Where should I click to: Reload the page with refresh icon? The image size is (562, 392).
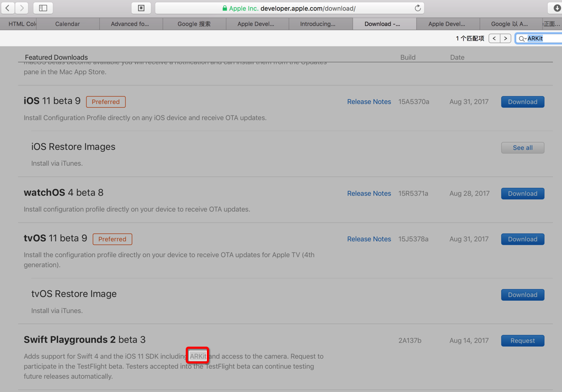pyautogui.click(x=417, y=8)
